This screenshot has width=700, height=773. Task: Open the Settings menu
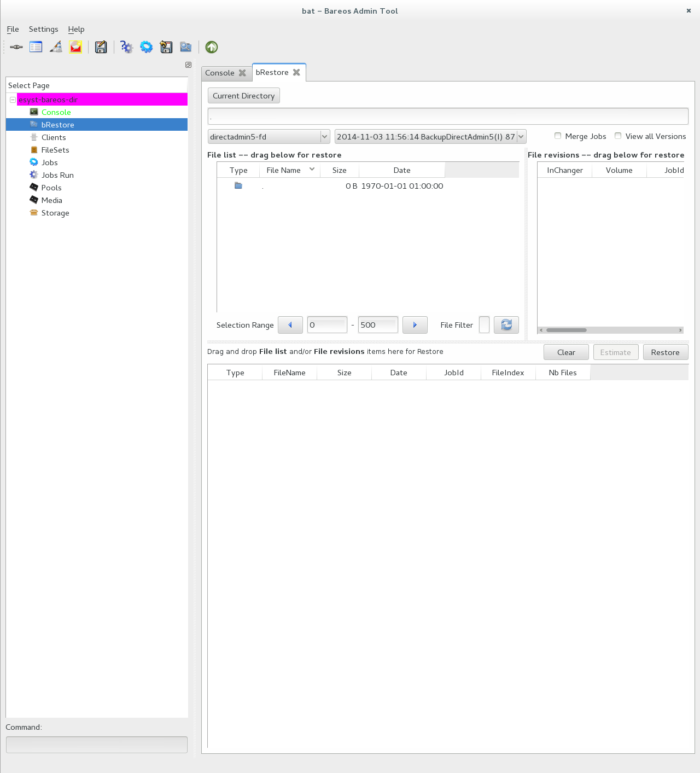43,29
